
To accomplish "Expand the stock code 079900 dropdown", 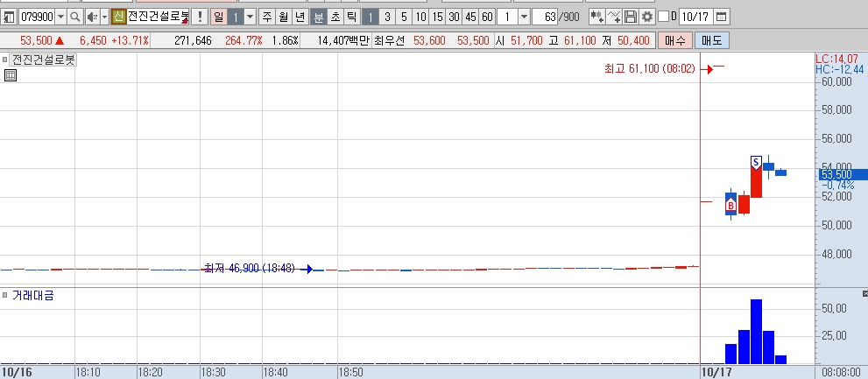I will coord(61,17).
